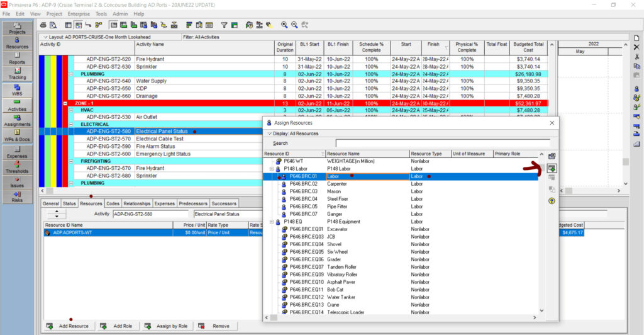Click the Zoom Out magnifier icon
Image resolution: width=644 pixels, height=335 pixels.
(294, 25)
